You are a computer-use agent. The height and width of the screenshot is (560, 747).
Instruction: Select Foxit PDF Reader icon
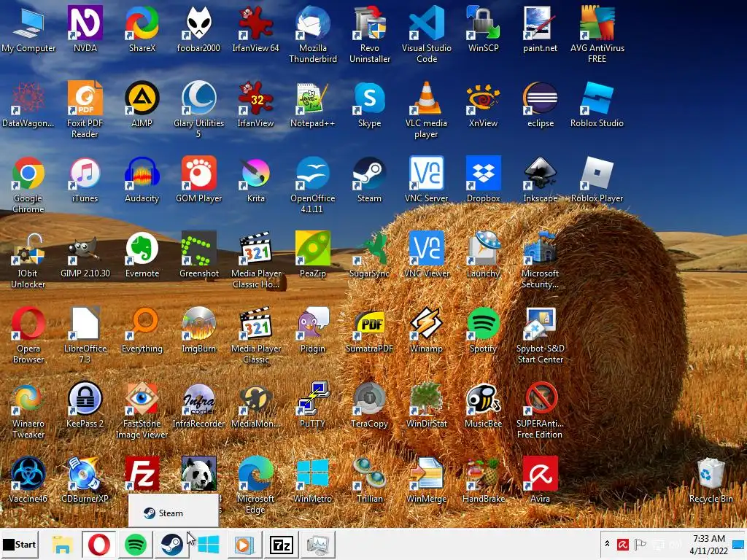[x=85, y=109]
